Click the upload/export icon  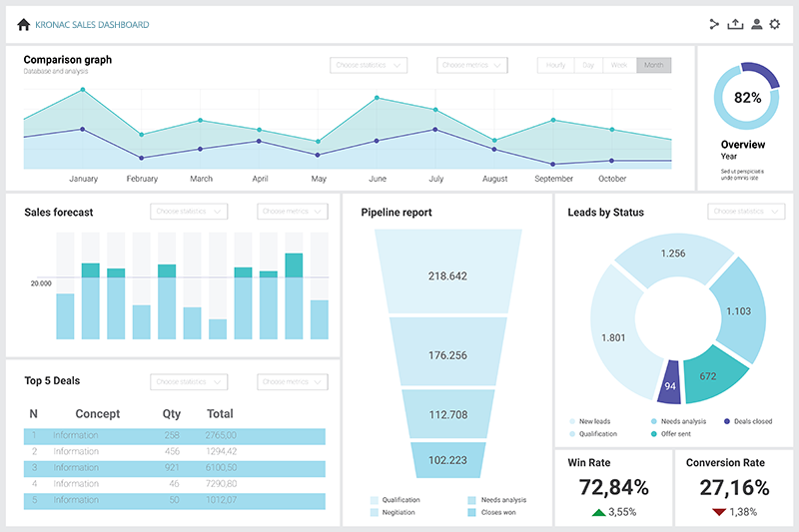point(735,25)
